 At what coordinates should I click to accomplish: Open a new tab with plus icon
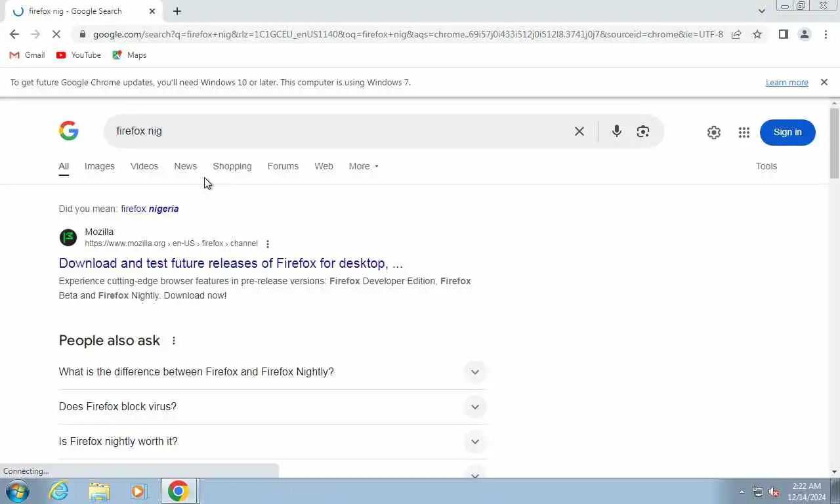click(177, 11)
